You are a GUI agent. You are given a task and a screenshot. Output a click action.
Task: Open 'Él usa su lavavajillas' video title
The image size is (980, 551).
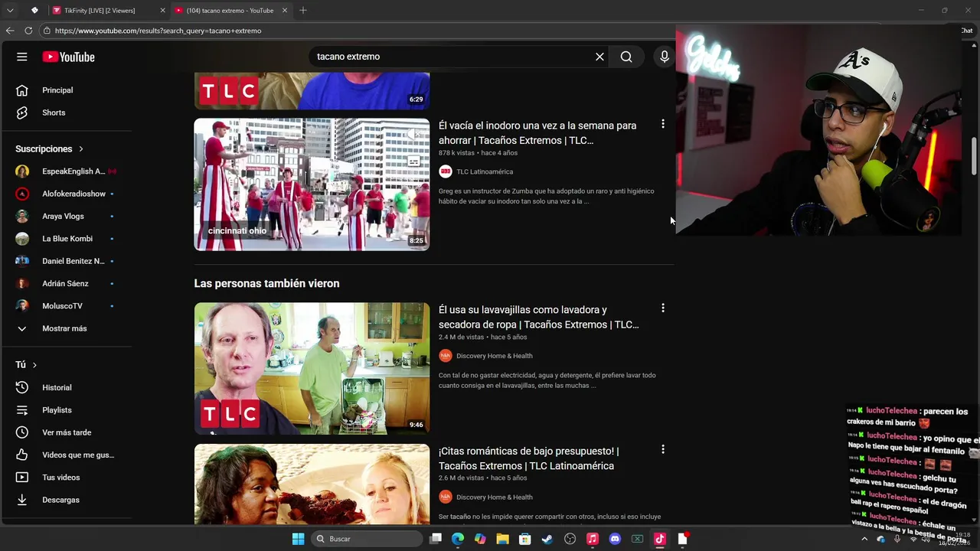coord(538,317)
